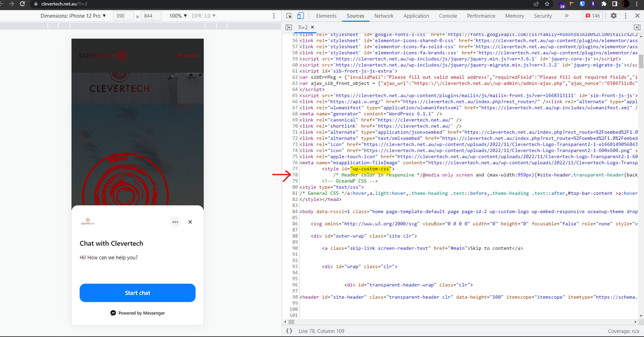The width and height of the screenshot is (644, 337).
Task: Activate the inspect element picker
Action: pyautogui.click(x=289, y=16)
